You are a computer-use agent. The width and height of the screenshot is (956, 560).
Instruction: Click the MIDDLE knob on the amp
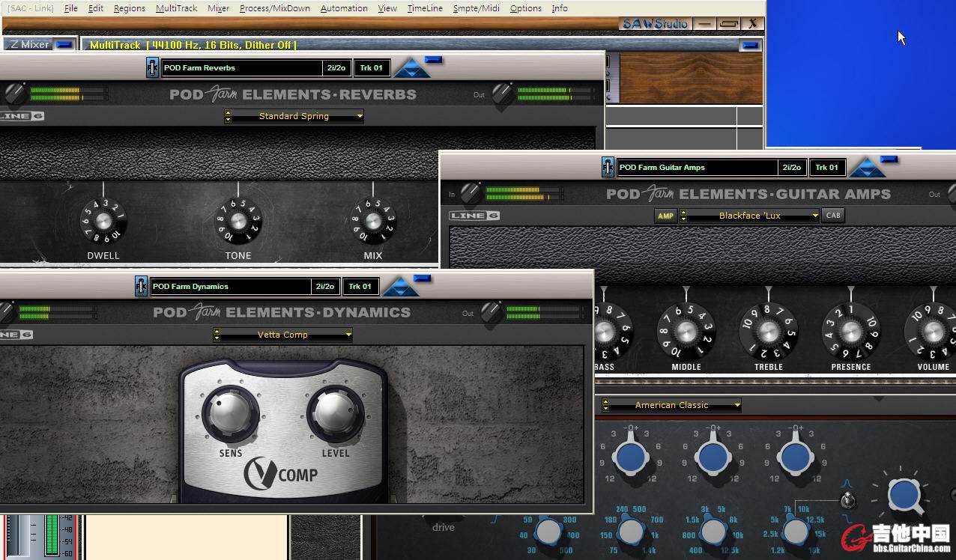(686, 331)
